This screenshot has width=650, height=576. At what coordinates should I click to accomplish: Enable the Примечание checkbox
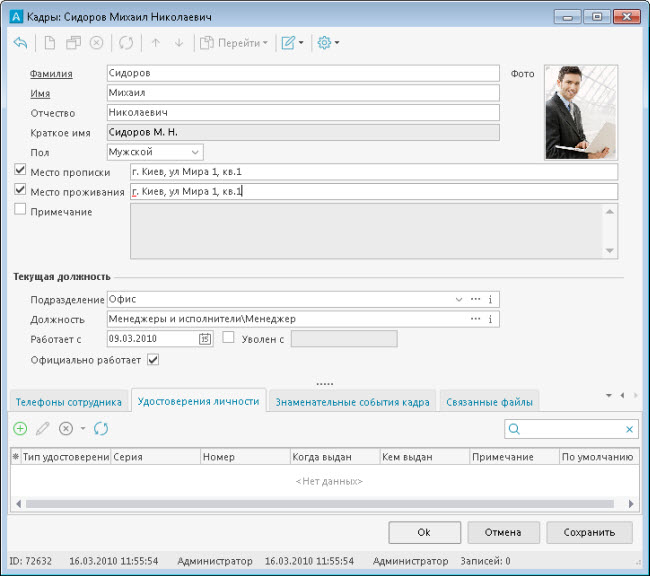coord(21,210)
